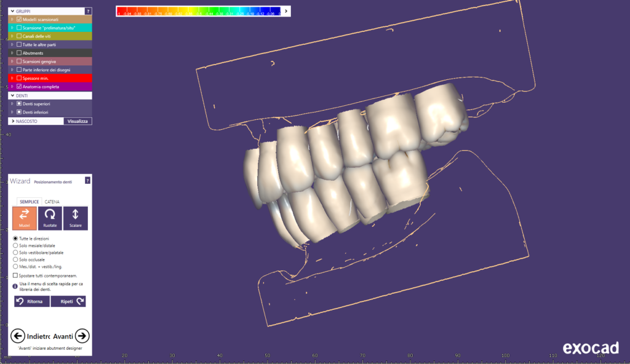
Task: Click the color scale legend bar
Action: coord(199,11)
